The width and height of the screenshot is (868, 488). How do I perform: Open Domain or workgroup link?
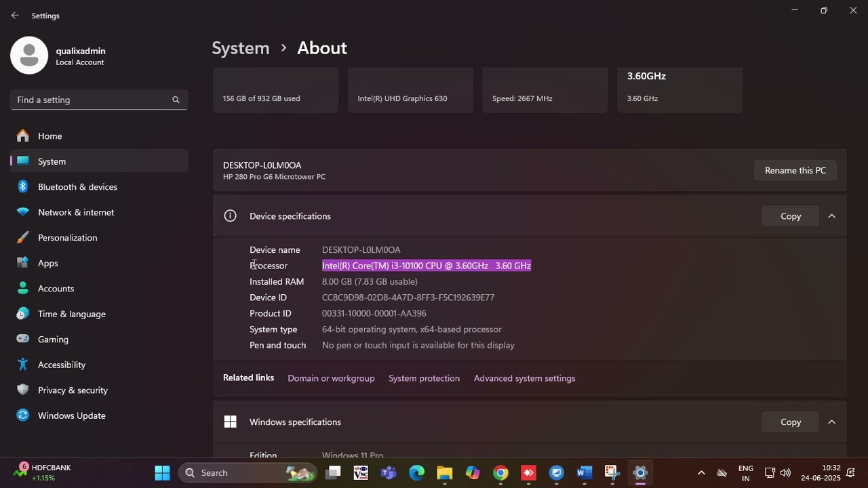pyautogui.click(x=331, y=378)
